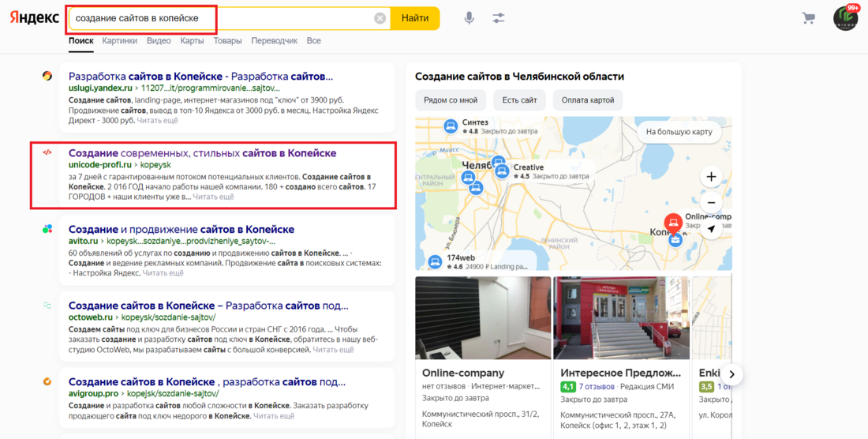Open the Online-company office photo

click(x=483, y=318)
